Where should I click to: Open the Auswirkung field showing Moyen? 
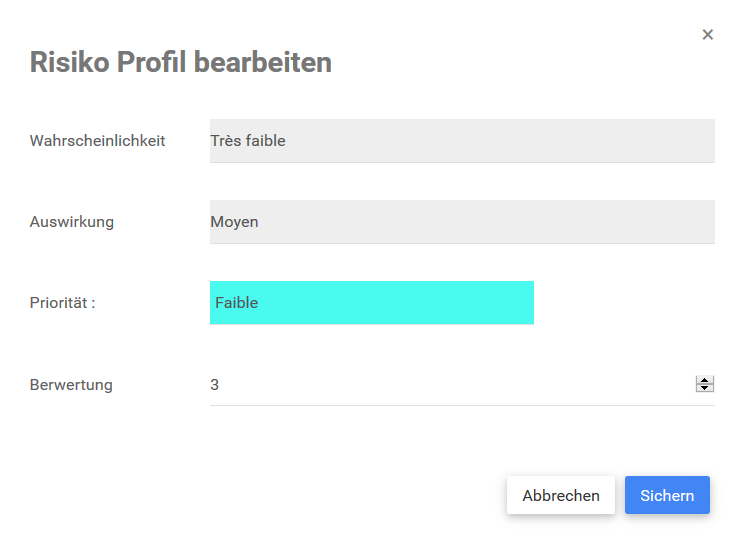(462, 222)
